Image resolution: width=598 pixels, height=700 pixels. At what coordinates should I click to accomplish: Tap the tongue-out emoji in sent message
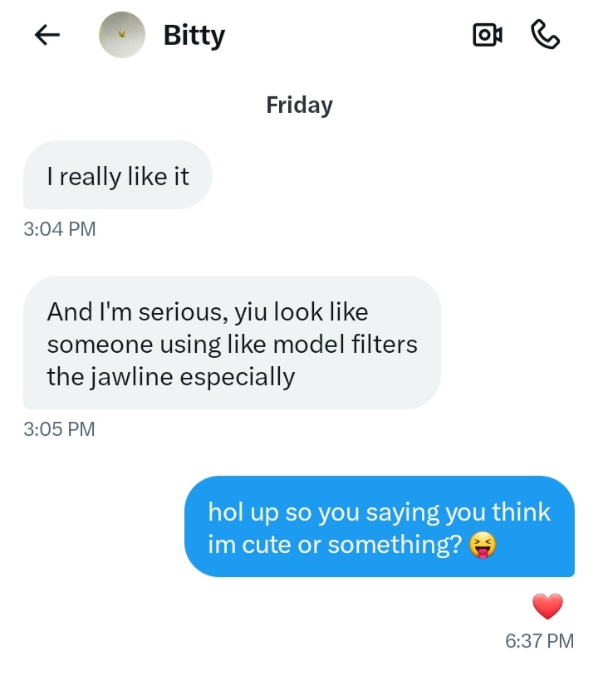tap(483, 545)
